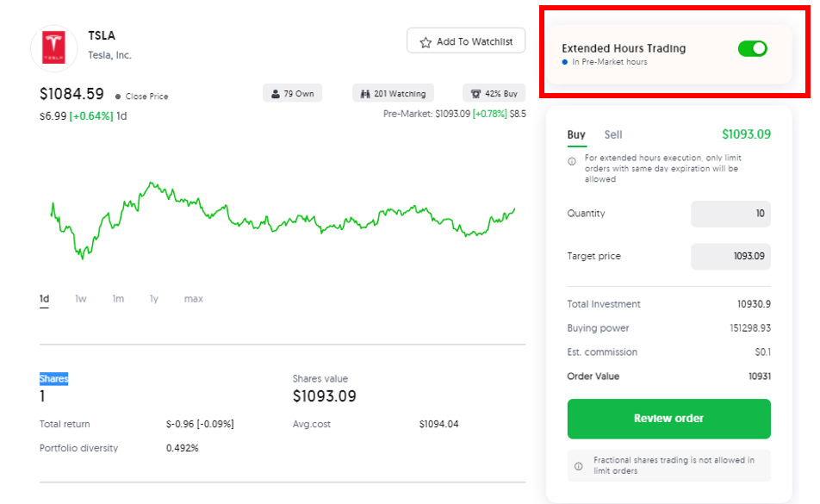Click the Tesla logo icon
The width and height of the screenshot is (820, 504).
point(54,47)
